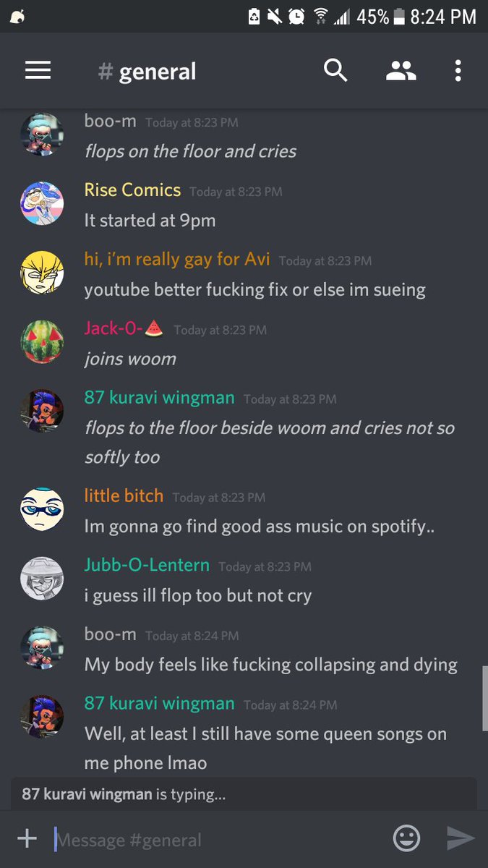
Task: Open the three-dot overflow menu
Action: (458, 70)
